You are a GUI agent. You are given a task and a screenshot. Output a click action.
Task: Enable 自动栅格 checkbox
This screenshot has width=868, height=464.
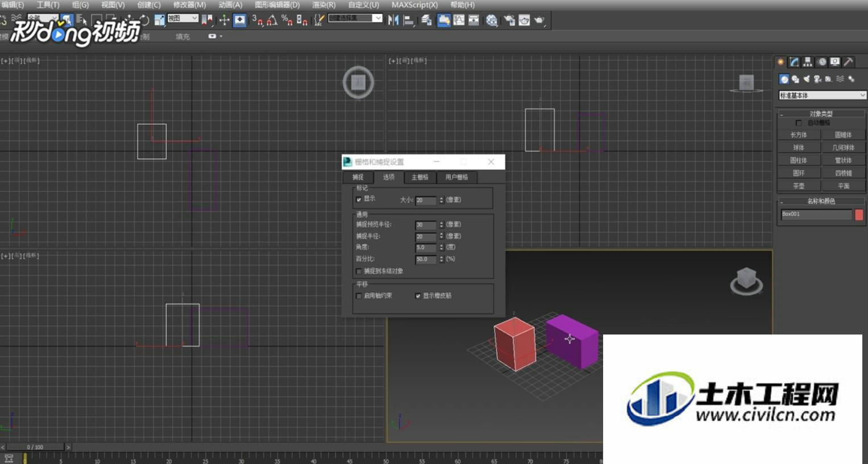pyautogui.click(x=799, y=123)
